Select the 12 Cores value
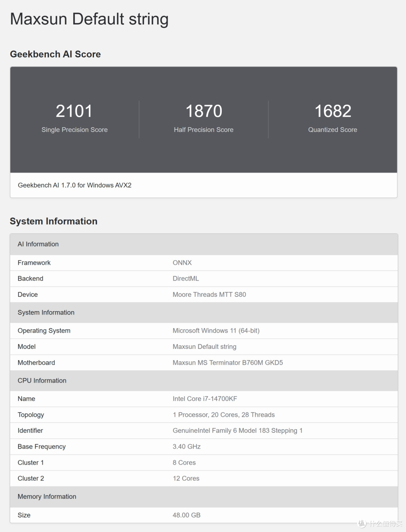Screen dimensions: 406x532 tap(186, 478)
